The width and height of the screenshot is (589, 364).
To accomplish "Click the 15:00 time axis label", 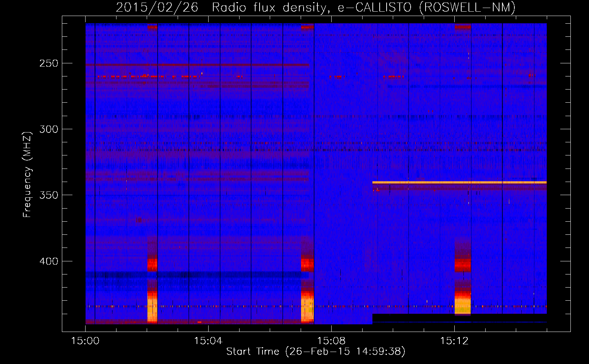I will [86, 341].
